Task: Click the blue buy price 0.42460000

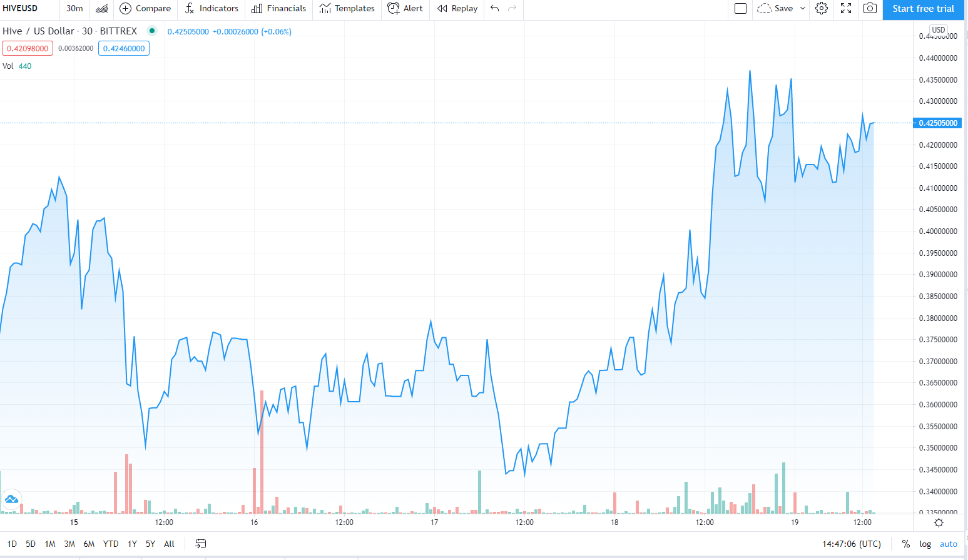Action: [x=124, y=48]
